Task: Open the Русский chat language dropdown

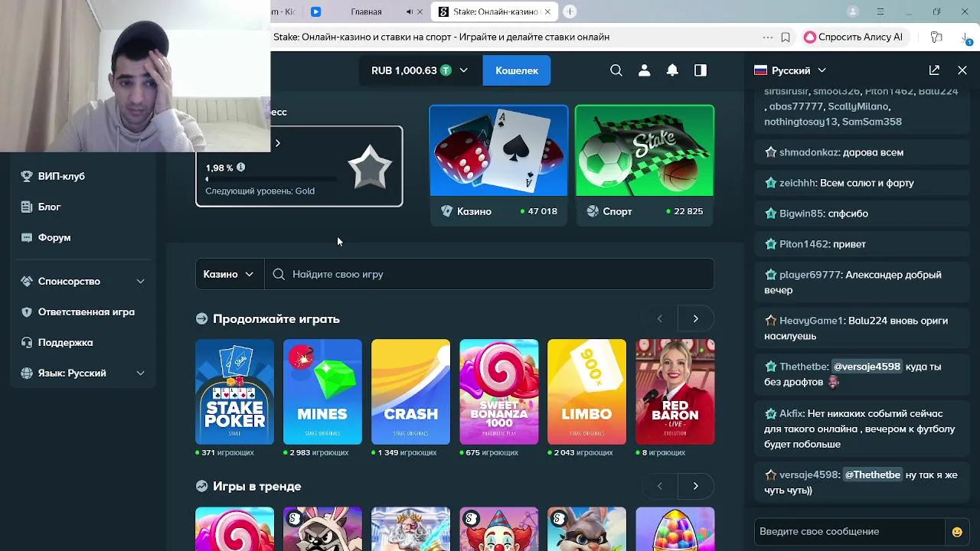Action: [790, 70]
